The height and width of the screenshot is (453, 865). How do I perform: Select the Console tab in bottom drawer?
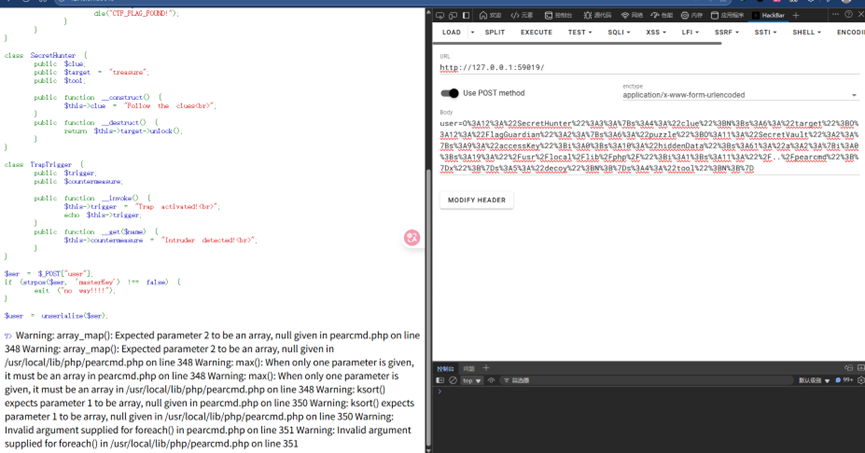coord(445,369)
